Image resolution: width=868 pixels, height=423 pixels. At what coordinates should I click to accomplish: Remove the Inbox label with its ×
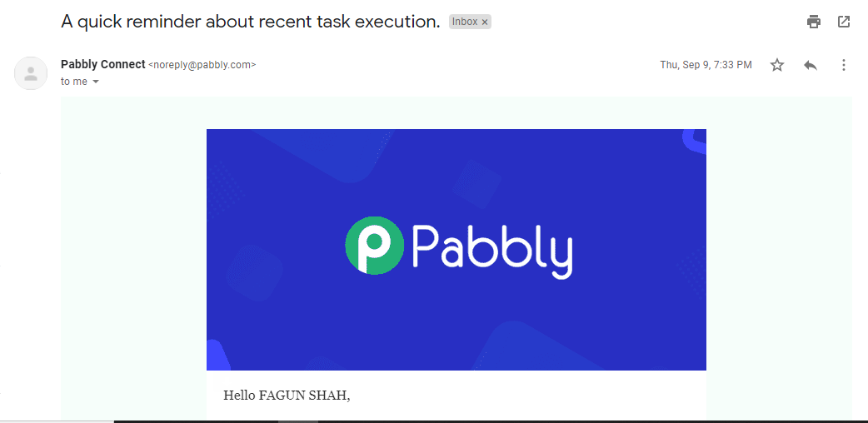(x=484, y=22)
